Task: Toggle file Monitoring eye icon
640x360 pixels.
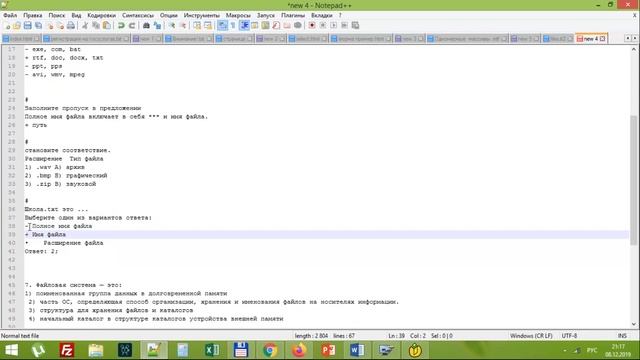Action: pos(298,26)
